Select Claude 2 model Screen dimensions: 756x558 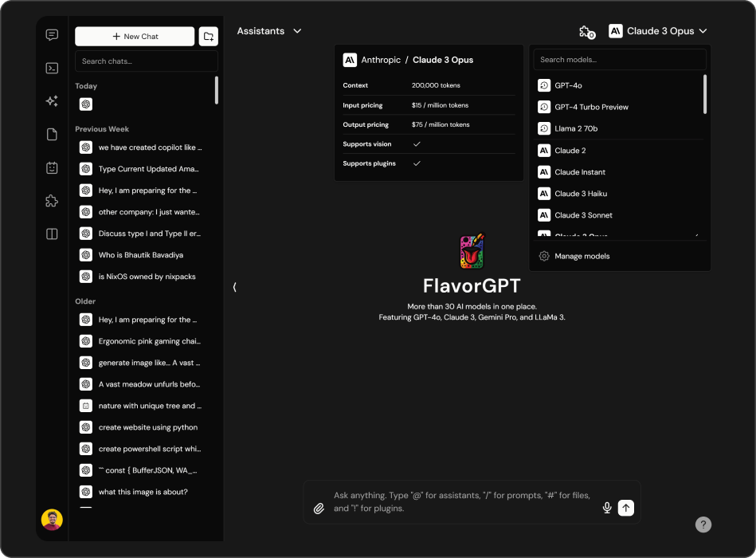619,151
